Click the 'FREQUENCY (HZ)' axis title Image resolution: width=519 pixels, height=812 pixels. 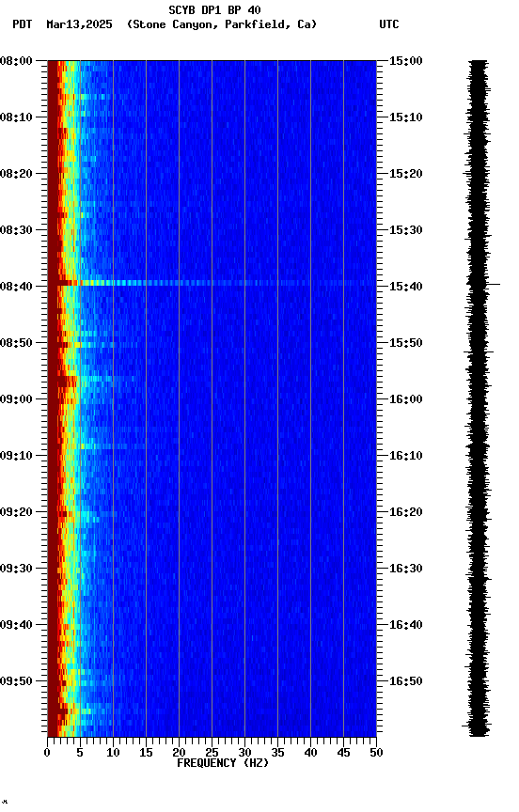[x=223, y=764]
